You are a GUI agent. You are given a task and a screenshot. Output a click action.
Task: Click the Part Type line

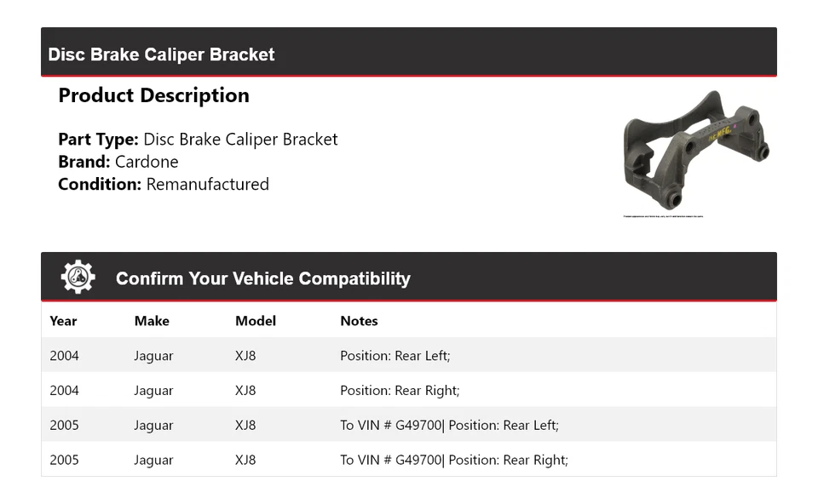(198, 140)
